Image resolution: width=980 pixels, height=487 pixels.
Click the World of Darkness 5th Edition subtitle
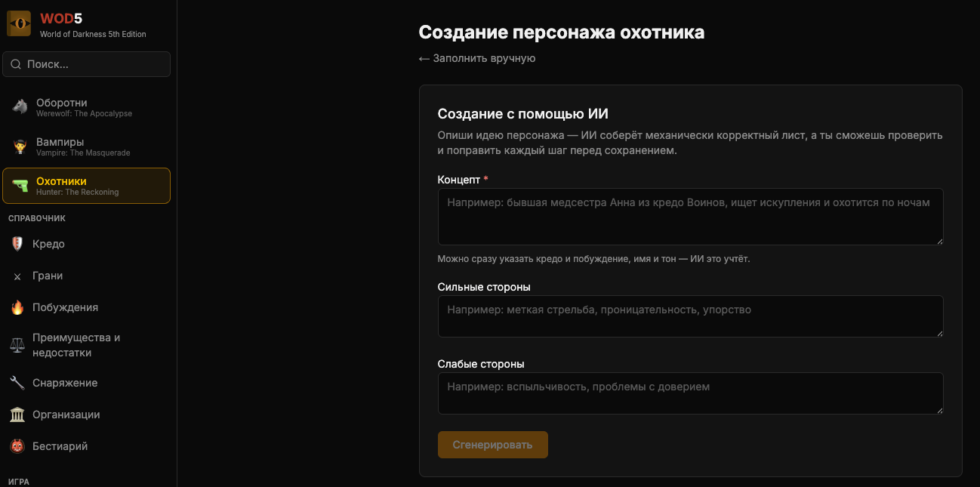93,34
